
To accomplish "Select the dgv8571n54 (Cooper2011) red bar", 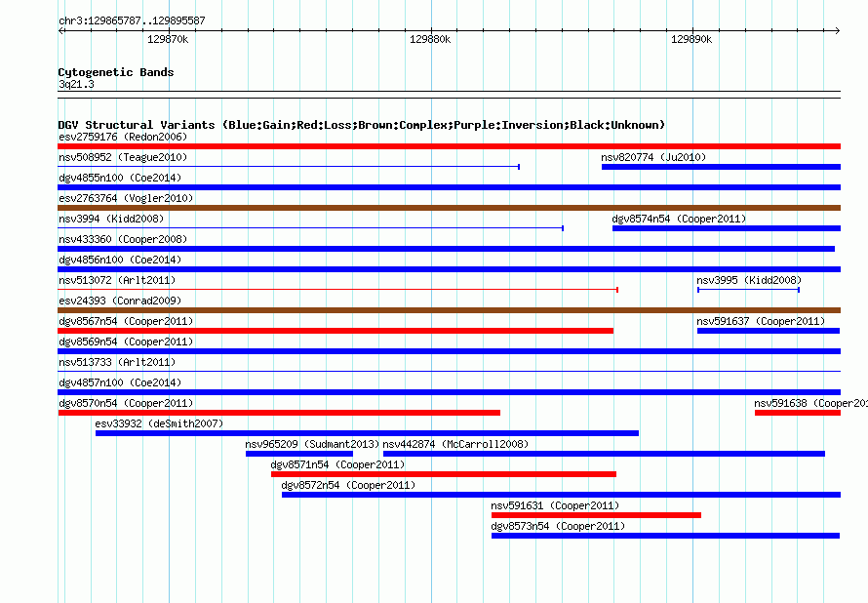I will pos(444,474).
